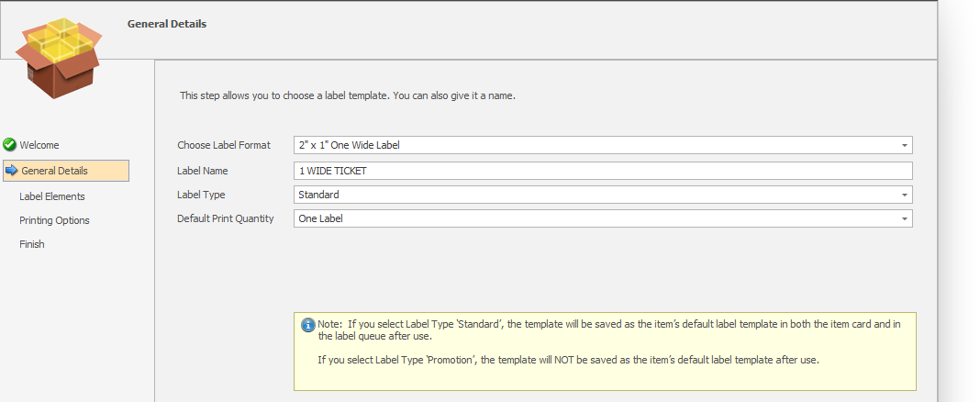Click the Choose Label Format field label
Screen dimensions: 980x402
[x=224, y=145]
